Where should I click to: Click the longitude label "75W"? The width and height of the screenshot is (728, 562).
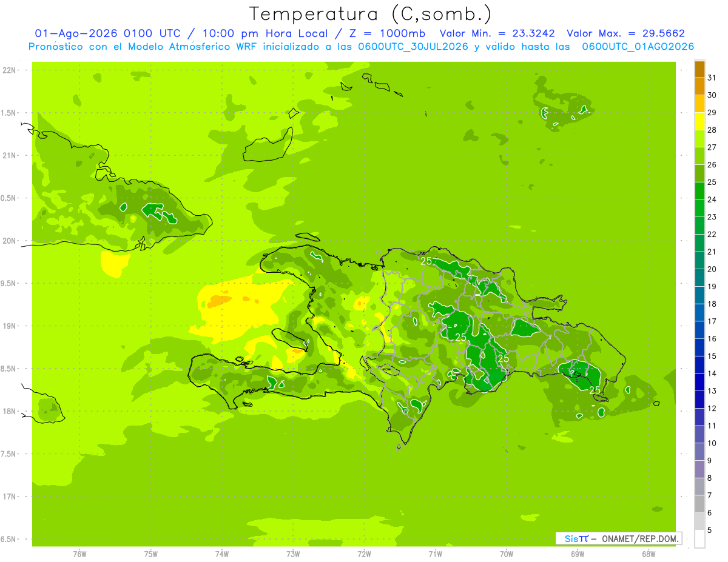tap(151, 554)
